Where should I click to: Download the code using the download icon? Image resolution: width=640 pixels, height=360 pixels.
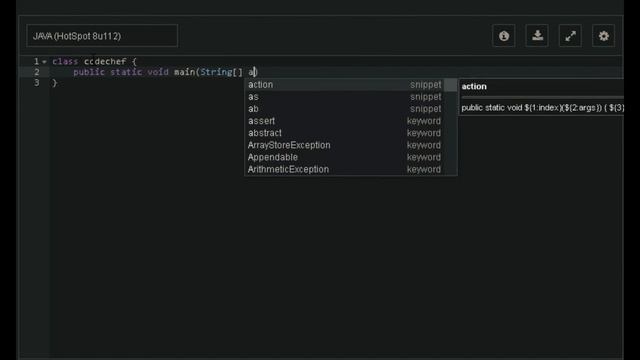pos(537,36)
